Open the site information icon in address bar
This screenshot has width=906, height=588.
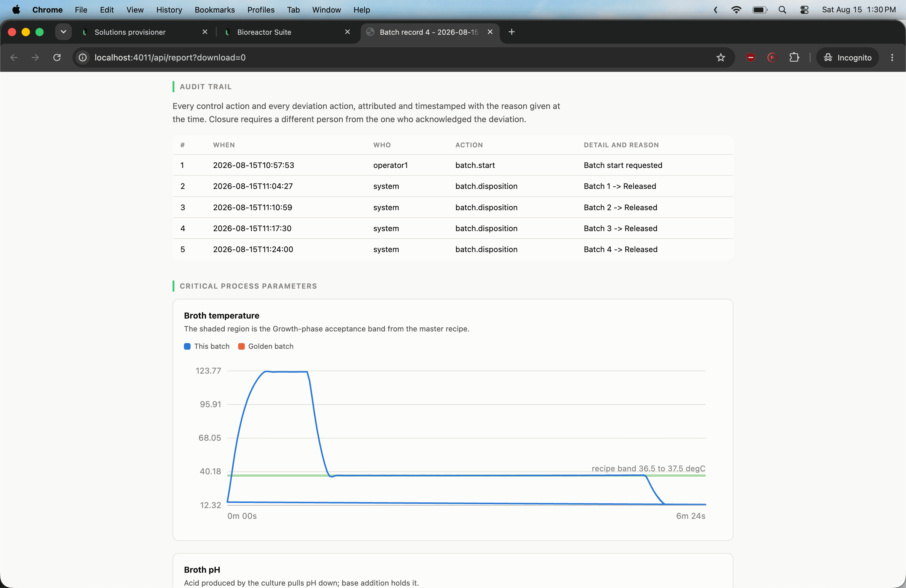(x=83, y=57)
